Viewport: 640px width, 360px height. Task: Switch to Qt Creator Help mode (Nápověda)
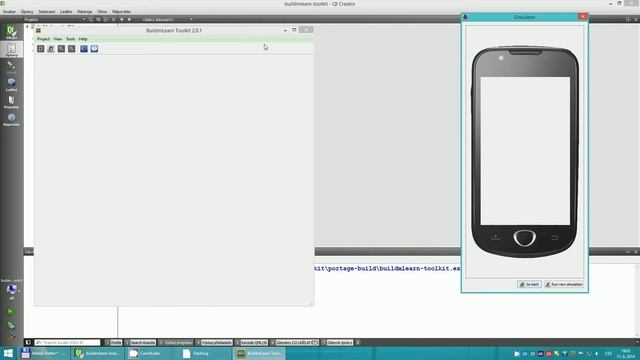(x=11, y=119)
